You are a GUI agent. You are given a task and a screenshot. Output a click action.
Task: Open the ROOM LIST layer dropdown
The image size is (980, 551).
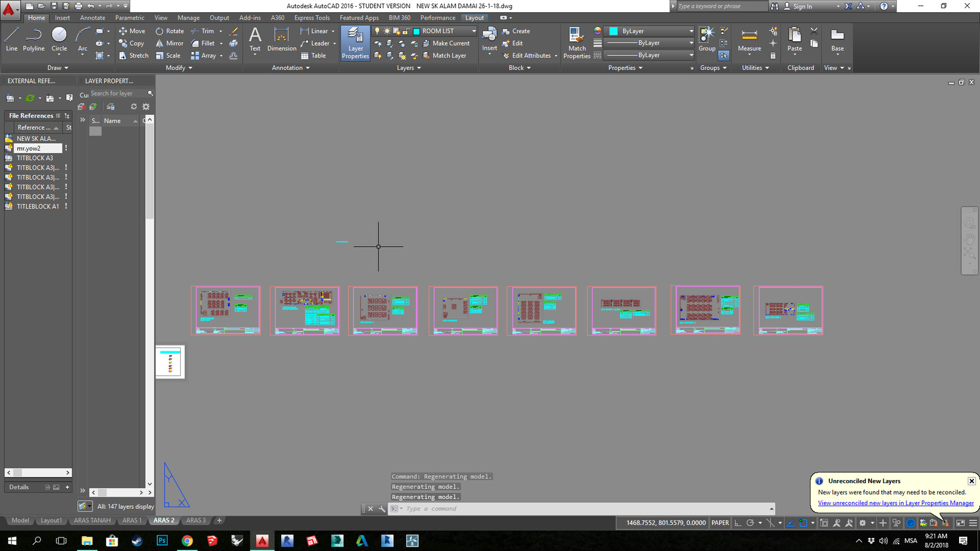(x=473, y=31)
